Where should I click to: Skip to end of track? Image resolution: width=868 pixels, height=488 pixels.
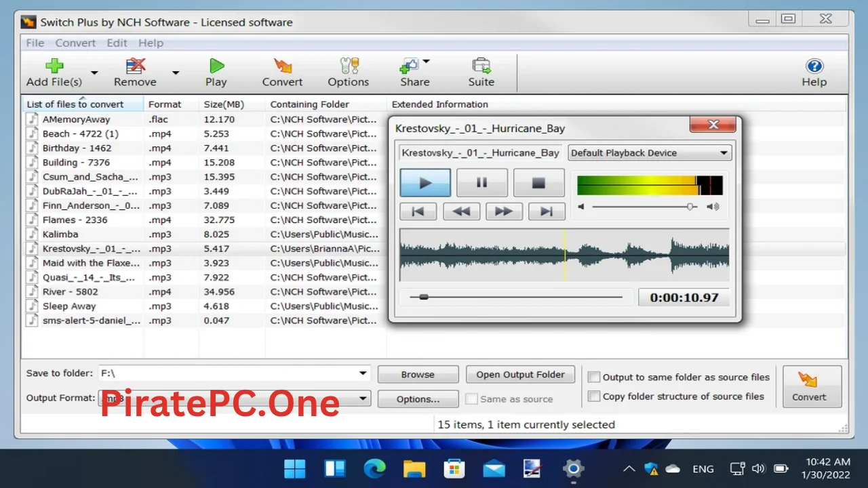pyautogui.click(x=547, y=211)
